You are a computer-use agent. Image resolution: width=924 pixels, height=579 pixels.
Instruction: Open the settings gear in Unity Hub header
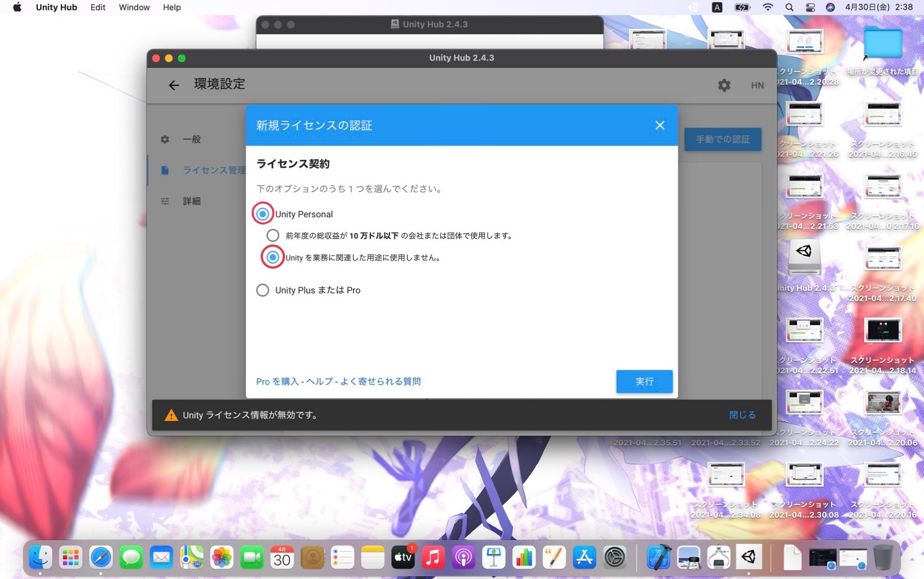724,85
